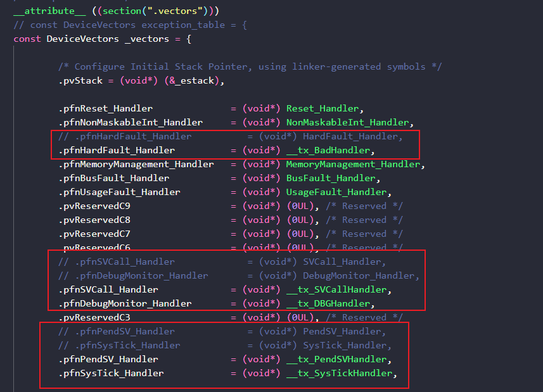Screen dimensions: 543x392
Task: Click the .pfnBusFault_Handler member
Action: coord(113,178)
